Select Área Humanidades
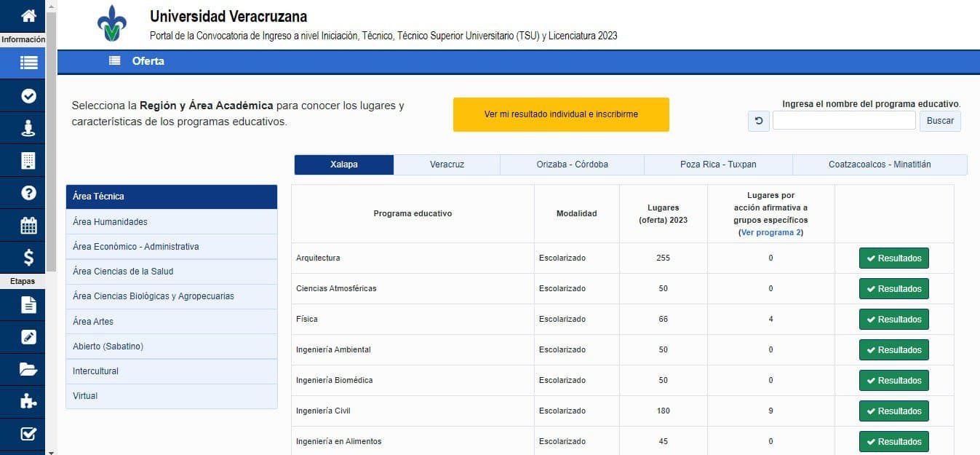This screenshot has width=980, height=455. (x=172, y=221)
